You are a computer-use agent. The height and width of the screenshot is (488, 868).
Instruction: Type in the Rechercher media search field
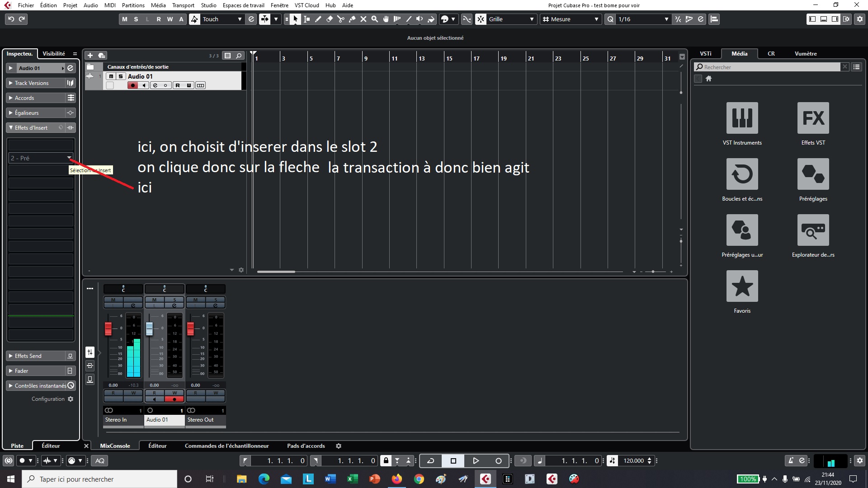[769, 66]
